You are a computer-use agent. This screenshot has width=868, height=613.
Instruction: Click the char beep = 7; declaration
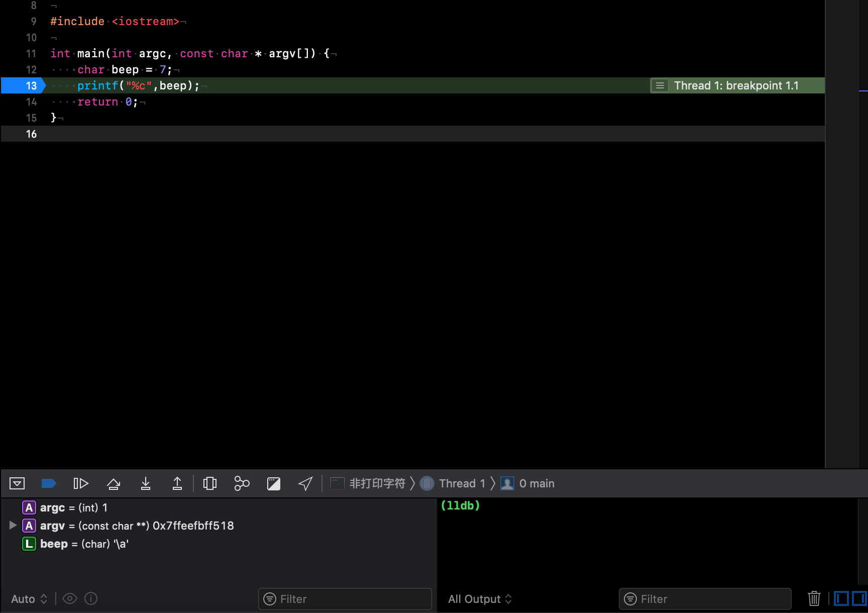tap(125, 70)
